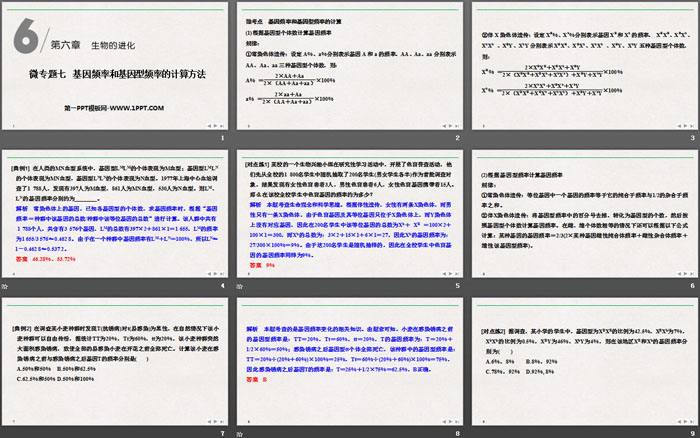Click the last-slide arrow icon on slide 2
The height and width of the screenshot is (438, 700).
coord(457,126)
